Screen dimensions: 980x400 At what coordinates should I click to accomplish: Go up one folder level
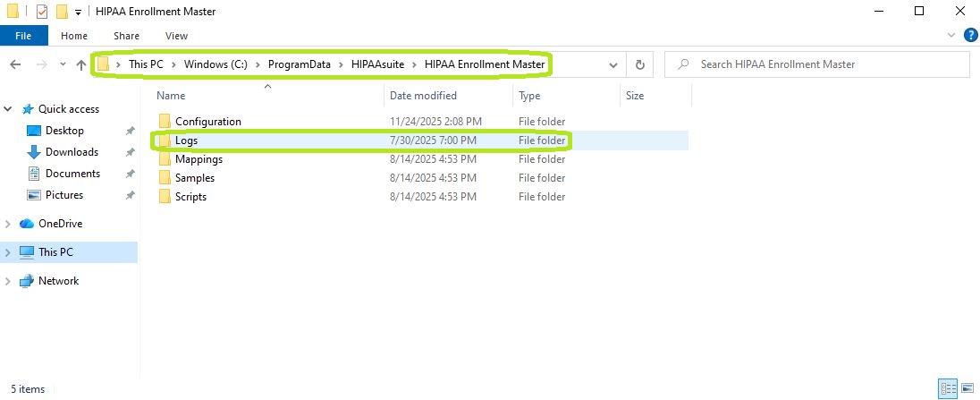[81, 64]
